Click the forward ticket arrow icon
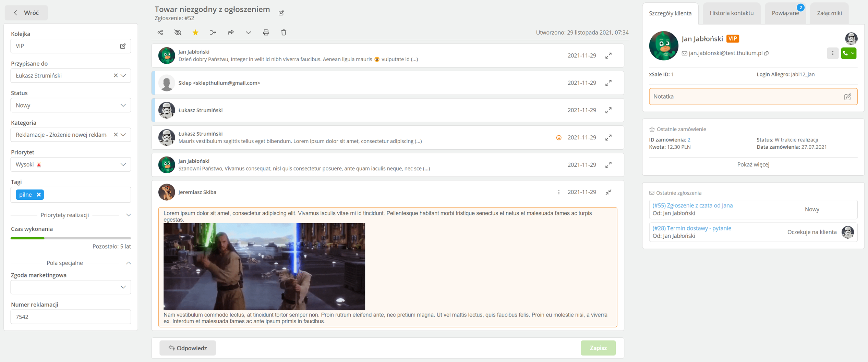The width and height of the screenshot is (868, 362). (x=231, y=33)
